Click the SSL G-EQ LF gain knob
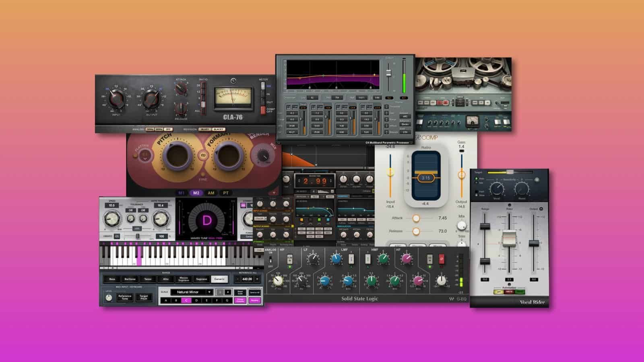Image resolution: width=644 pixels, height=362 pixels. click(312, 259)
